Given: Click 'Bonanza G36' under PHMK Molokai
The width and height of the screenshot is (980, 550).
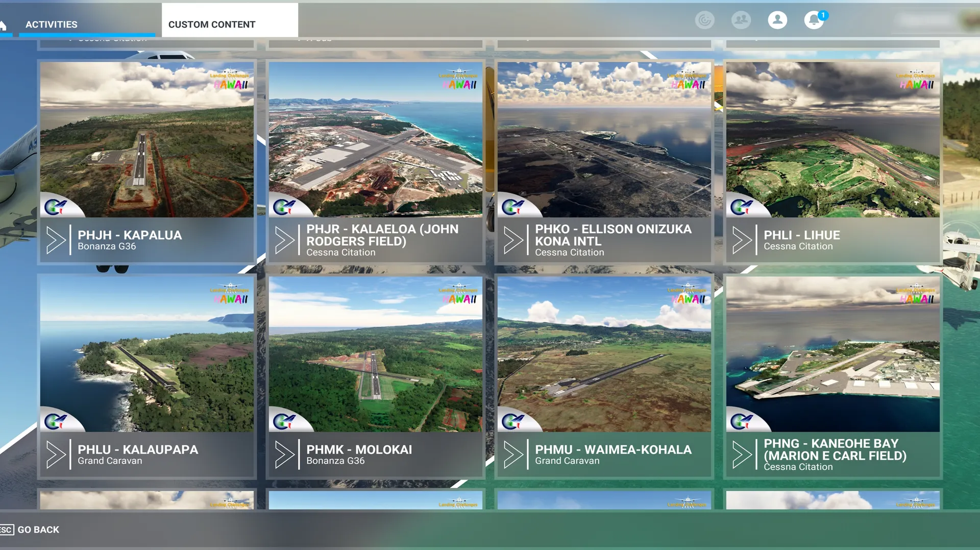Looking at the screenshot, I should (335, 461).
